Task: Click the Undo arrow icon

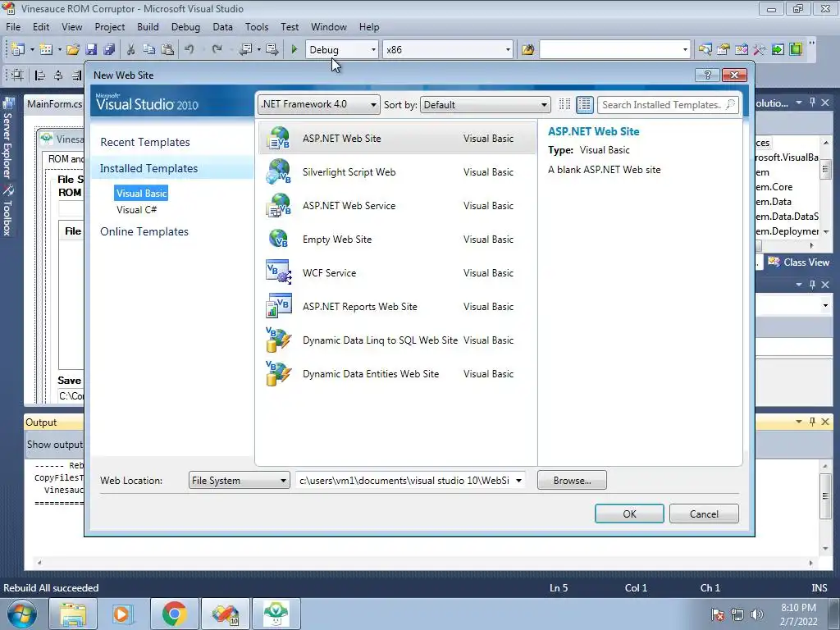Action: point(189,50)
